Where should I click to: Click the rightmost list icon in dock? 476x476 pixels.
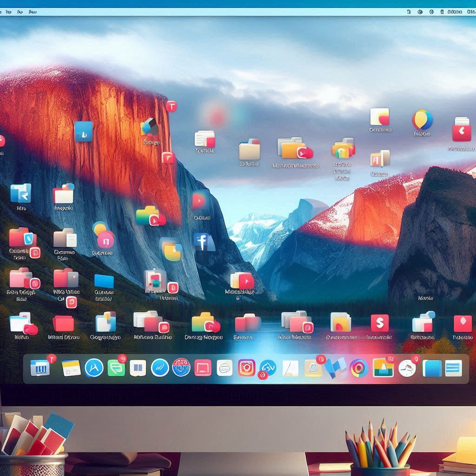(x=453, y=368)
